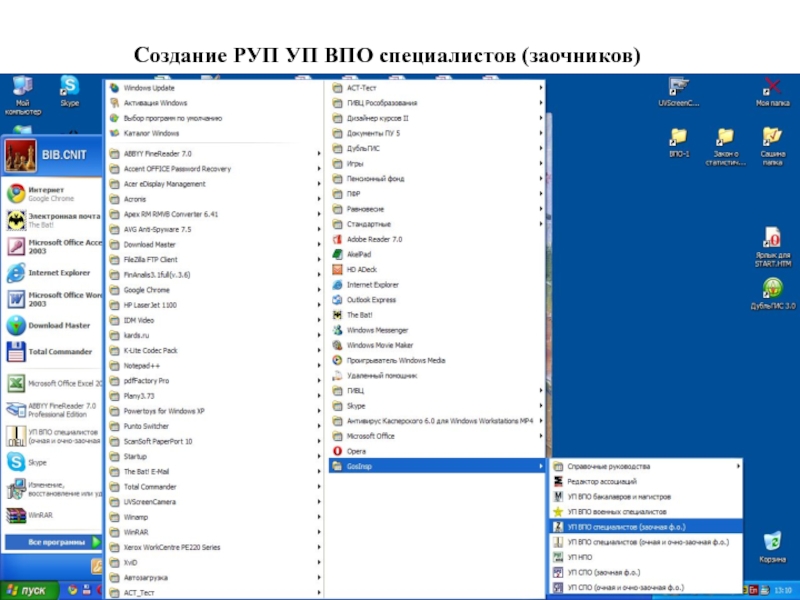Expand ABBYY FineReader 7.0 submenu arrow
The height and width of the screenshot is (600, 800).
coord(319,153)
